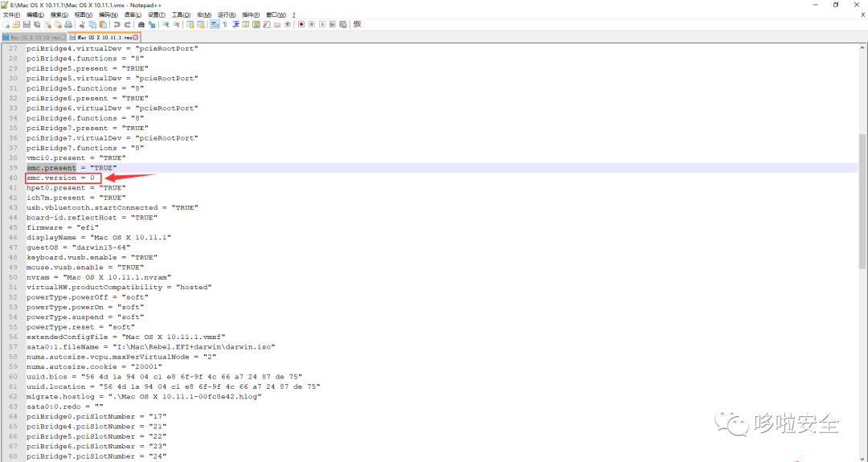Open the 设置(T) menu

click(156, 15)
